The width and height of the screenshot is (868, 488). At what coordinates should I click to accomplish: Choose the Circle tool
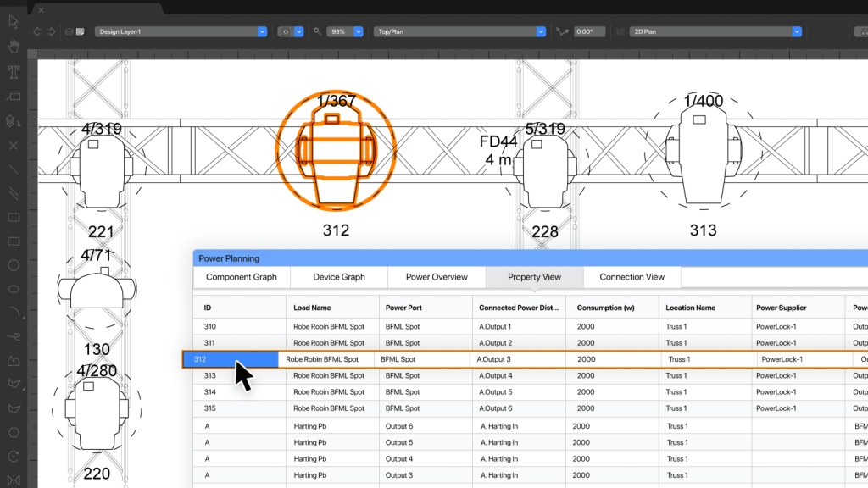tap(14, 265)
